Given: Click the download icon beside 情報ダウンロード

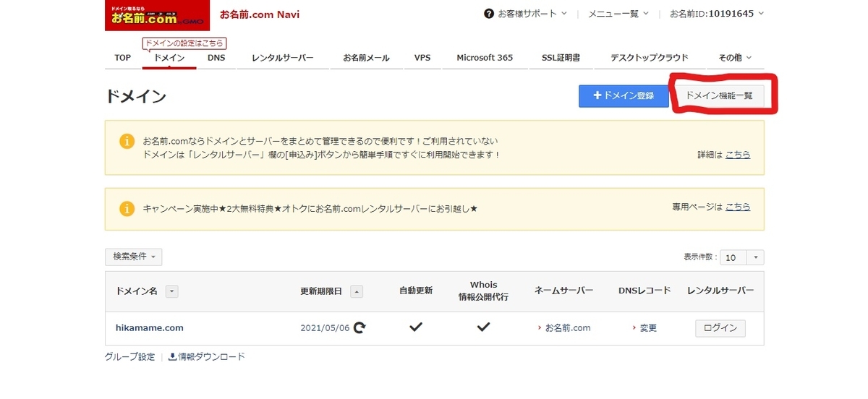Looking at the screenshot, I should click(x=172, y=356).
